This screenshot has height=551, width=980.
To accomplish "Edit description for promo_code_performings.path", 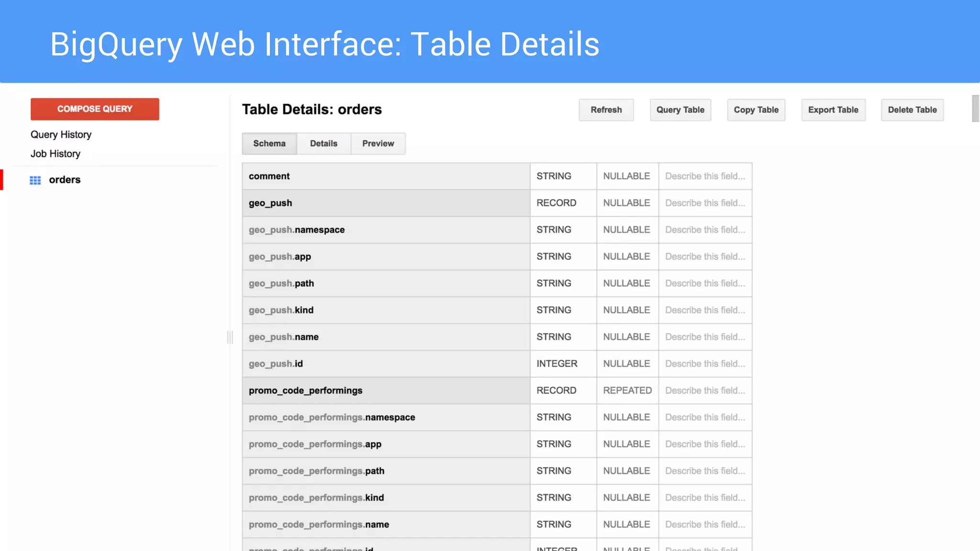I will 705,471.
